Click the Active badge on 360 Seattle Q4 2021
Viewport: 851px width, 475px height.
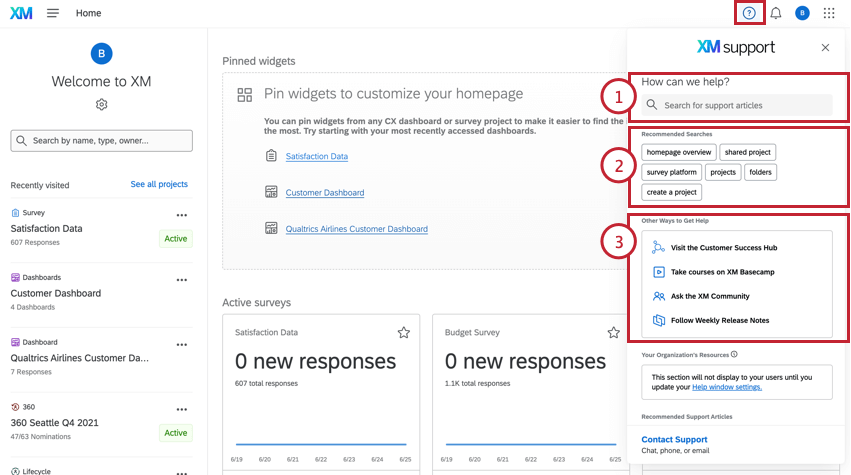[x=176, y=433]
